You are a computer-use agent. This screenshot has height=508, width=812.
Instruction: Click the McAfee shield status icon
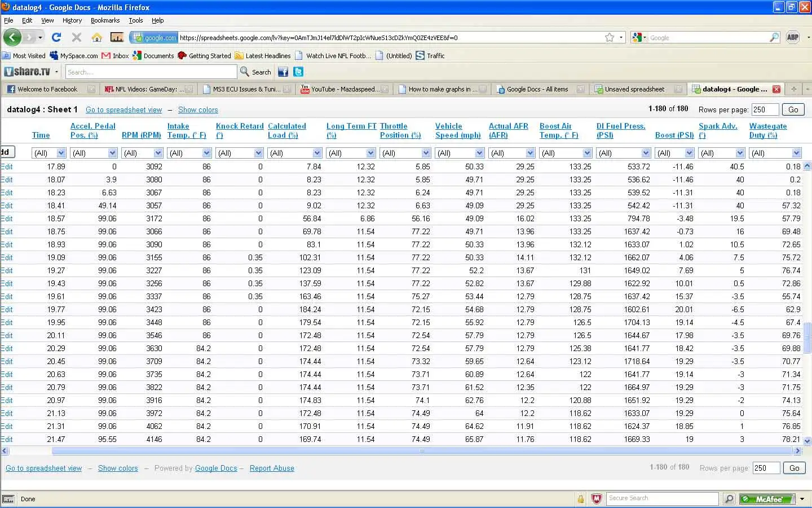pos(597,498)
